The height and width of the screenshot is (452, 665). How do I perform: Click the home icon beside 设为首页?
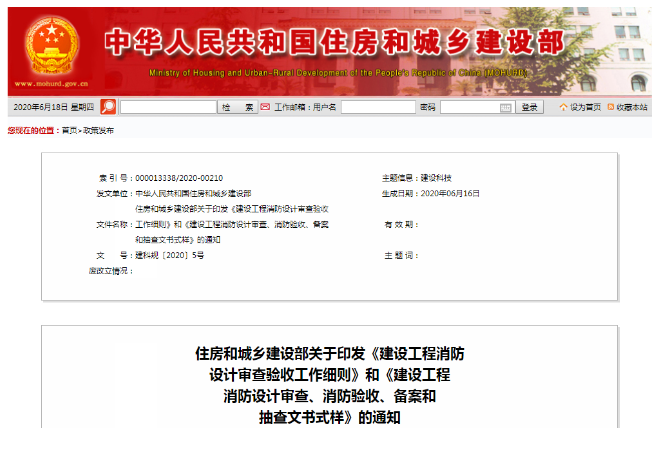pos(563,107)
